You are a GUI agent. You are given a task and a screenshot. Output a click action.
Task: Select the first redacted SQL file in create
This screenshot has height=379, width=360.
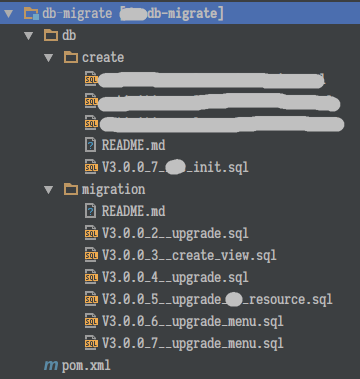click(x=212, y=80)
